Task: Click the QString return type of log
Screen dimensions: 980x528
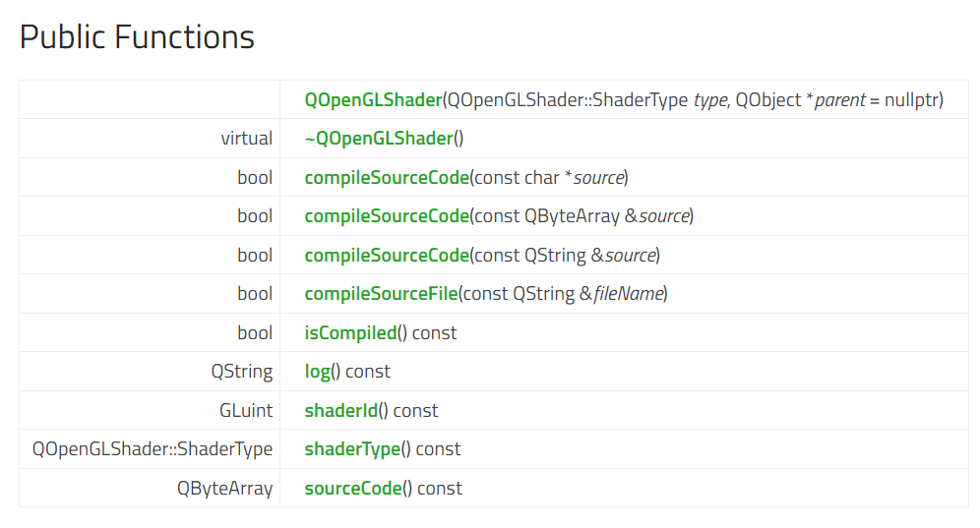Action: pyautogui.click(x=241, y=371)
